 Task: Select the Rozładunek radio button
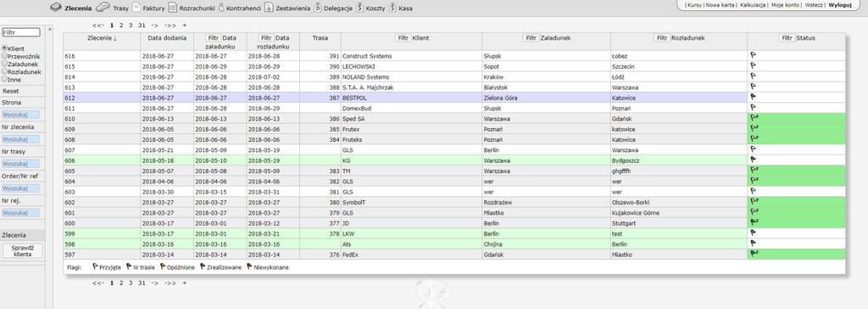[4, 71]
